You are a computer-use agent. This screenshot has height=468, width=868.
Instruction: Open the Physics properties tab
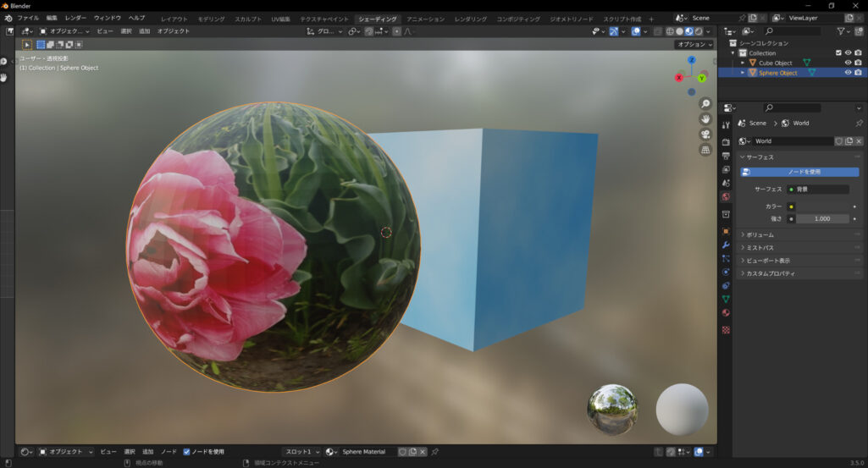[x=726, y=273]
